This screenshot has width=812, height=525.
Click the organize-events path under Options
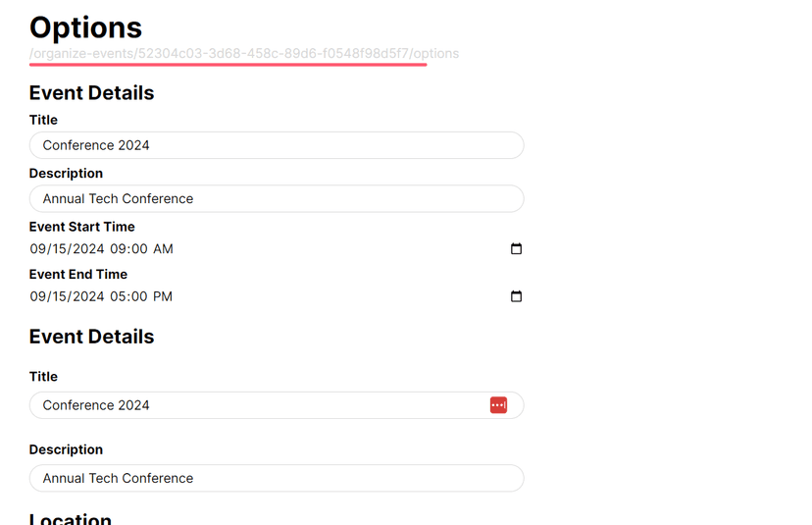click(228, 53)
